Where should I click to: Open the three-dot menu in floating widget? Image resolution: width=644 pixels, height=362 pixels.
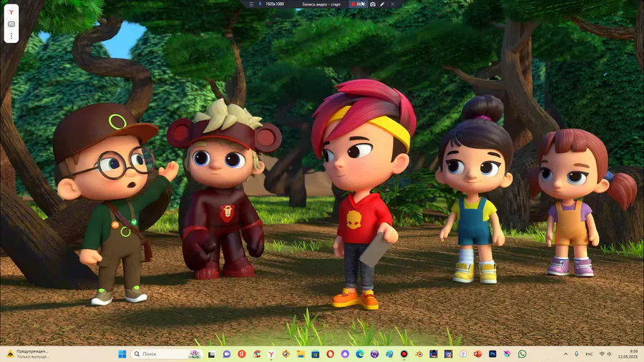(11, 36)
